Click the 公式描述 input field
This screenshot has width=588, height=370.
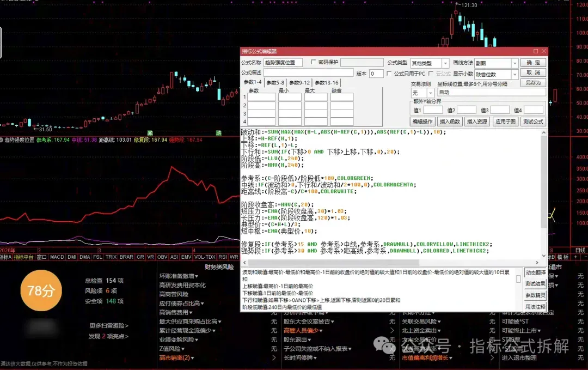308,72
